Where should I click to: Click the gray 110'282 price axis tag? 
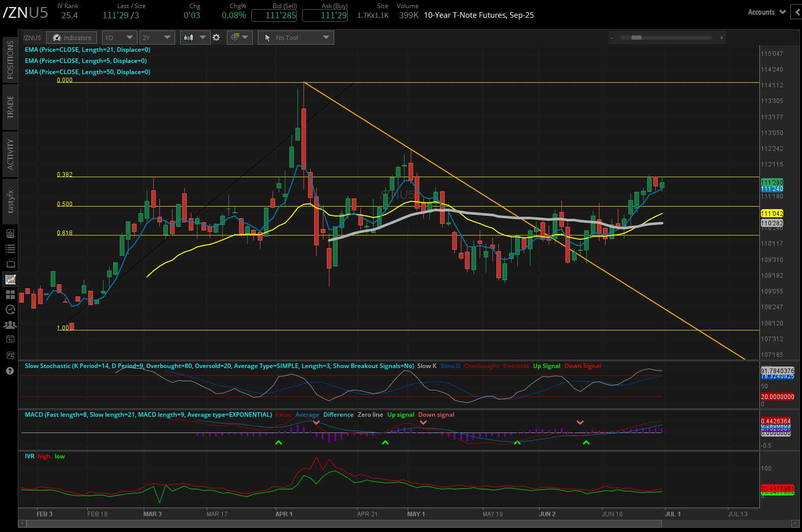coord(772,223)
